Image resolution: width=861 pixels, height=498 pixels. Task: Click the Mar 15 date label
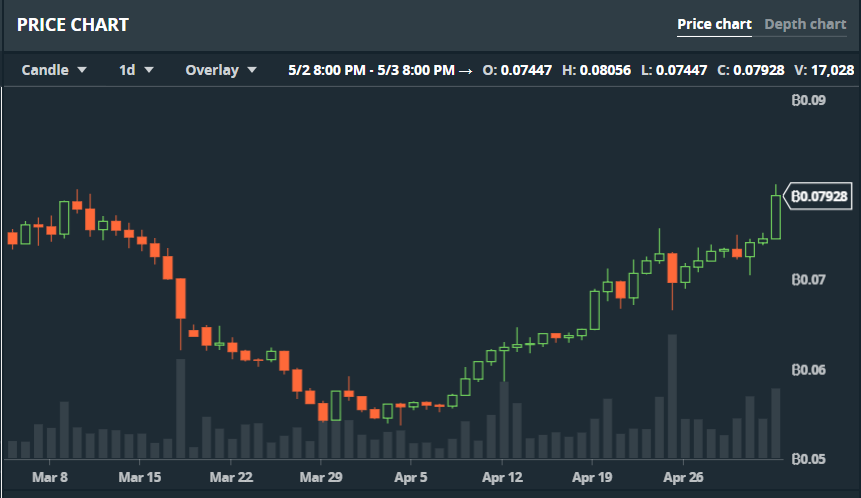(x=139, y=477)
